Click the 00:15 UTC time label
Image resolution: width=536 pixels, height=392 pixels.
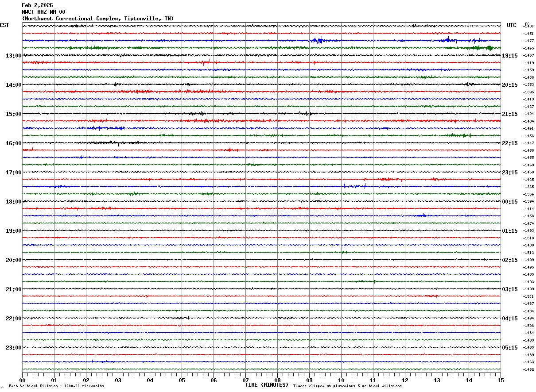click(x=509, y=202)
